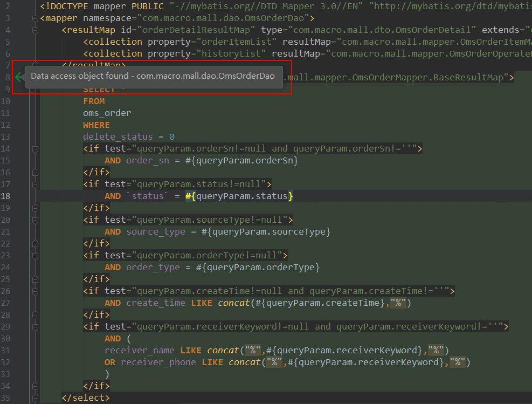The image size is (532, 404).
Task: Click fold end marker on line 22
Action: [35, 244]
